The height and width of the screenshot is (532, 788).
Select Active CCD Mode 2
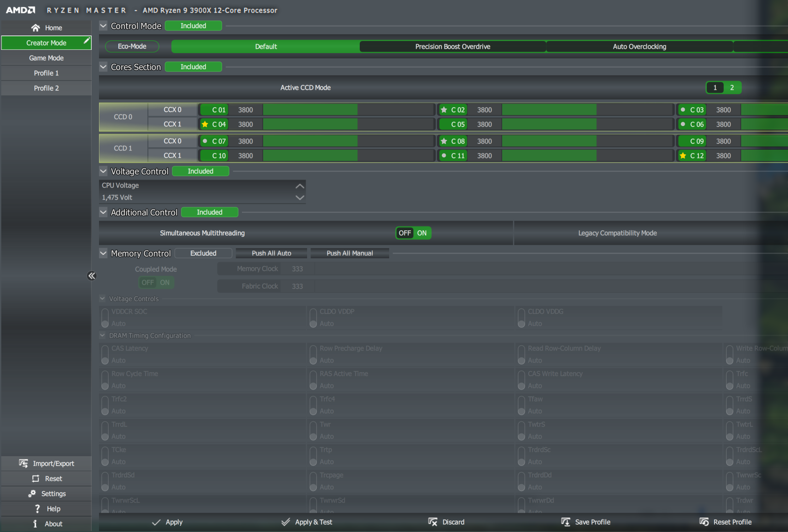732,87
